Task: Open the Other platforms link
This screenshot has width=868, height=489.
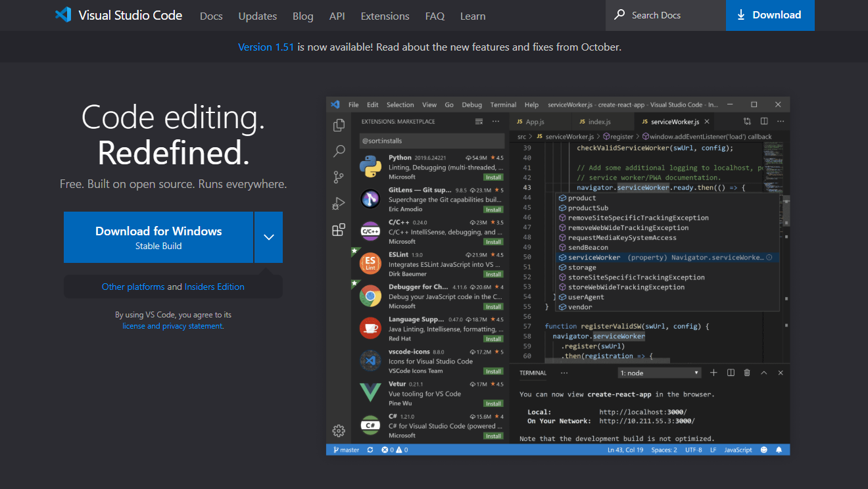Action: coord(133,287)
